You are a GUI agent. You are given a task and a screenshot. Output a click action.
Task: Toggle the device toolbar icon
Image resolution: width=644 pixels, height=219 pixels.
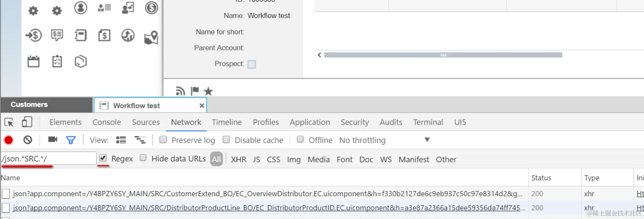pos(27,122)
